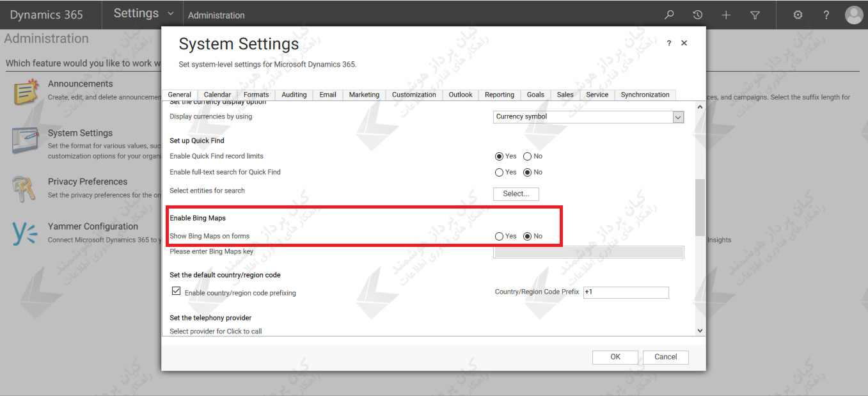The height and width of the screenshot is (396, 868).
Task: Click the Bing Maps key input field
Action: tap(589, 252)
